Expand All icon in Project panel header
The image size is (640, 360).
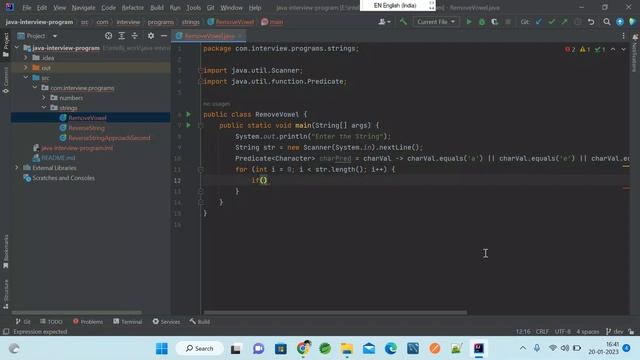(122, 36)
